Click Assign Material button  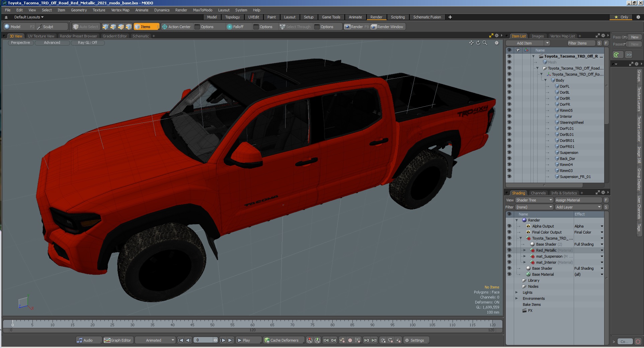(x=578, y=200)
